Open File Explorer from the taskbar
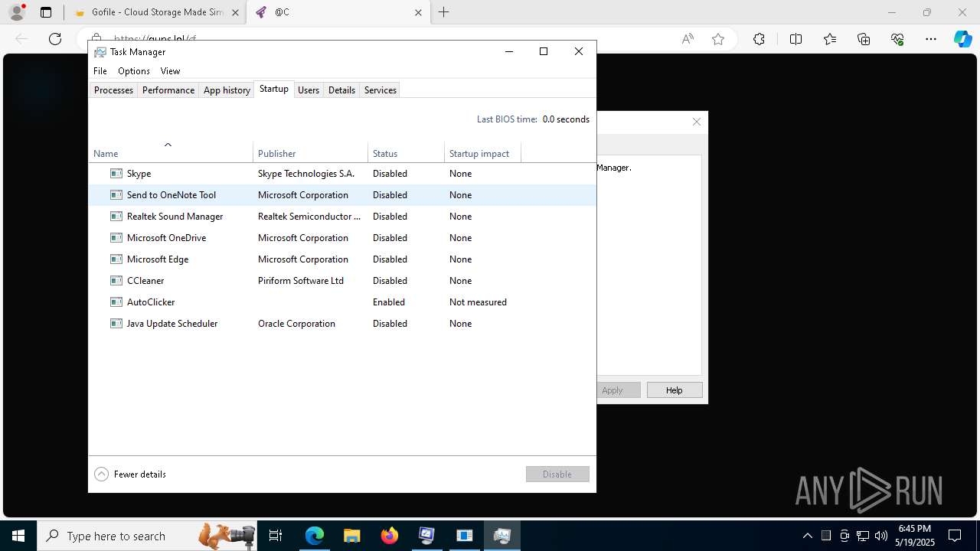 tap(351, 536)
